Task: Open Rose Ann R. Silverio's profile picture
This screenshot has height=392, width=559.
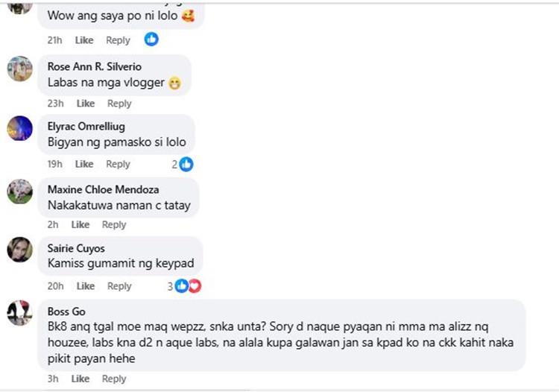Action: click(20, 69)
